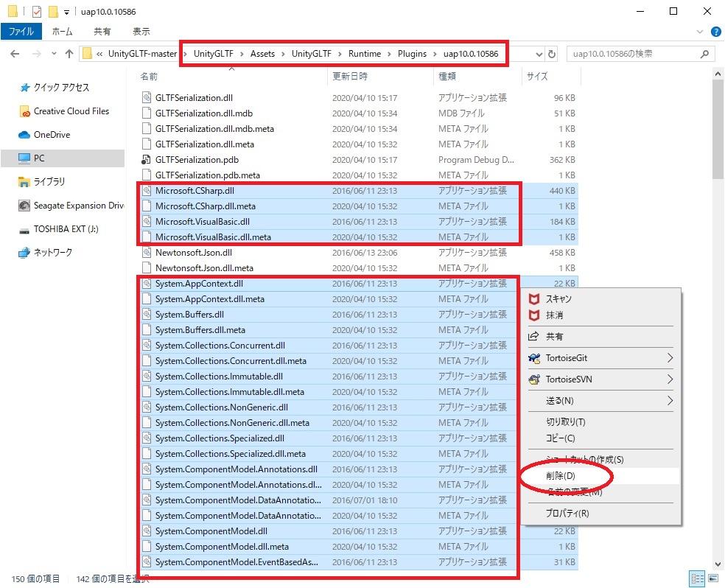
Task: Click the back navigation arrow
Action: pyautogui.click(x=15, y=53)
